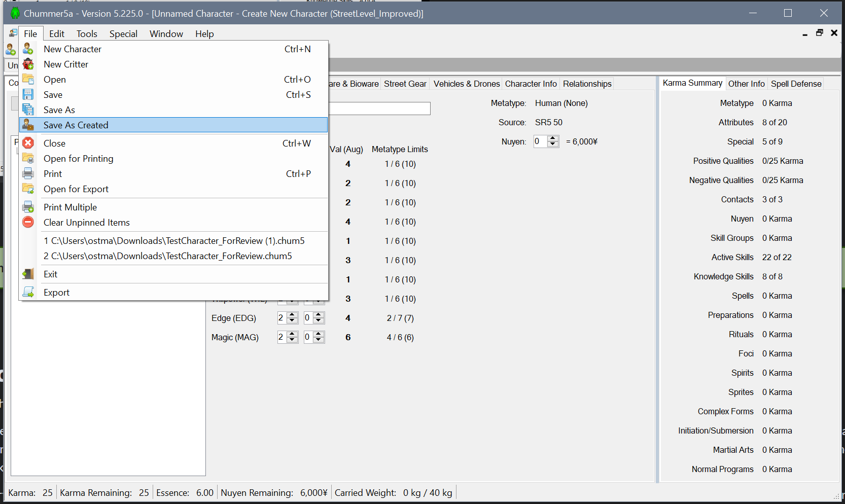Choose Print from the File menu
Image resolution: width=845 pixels, height=504 pixels.
tap(173, 173)
